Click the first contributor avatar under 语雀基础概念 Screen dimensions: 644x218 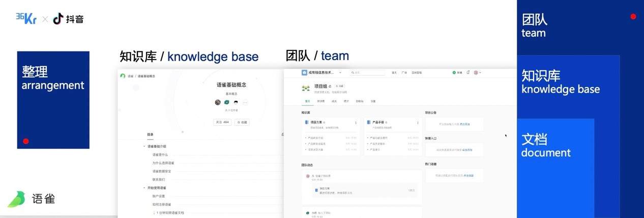click(x=218, y=102)
